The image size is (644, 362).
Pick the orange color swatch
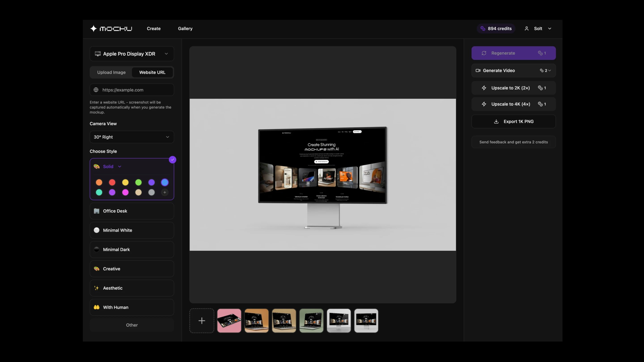click(99, 182)
